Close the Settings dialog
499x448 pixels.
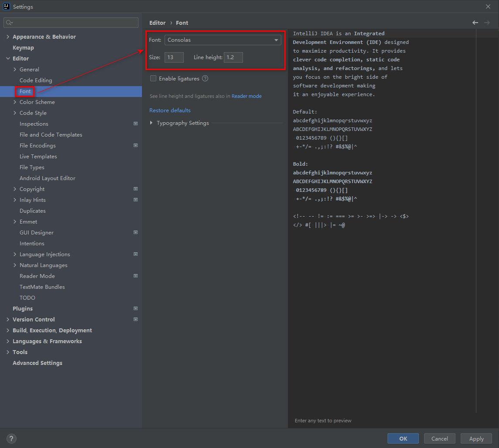pyautogui.click(x=488, y=7)
